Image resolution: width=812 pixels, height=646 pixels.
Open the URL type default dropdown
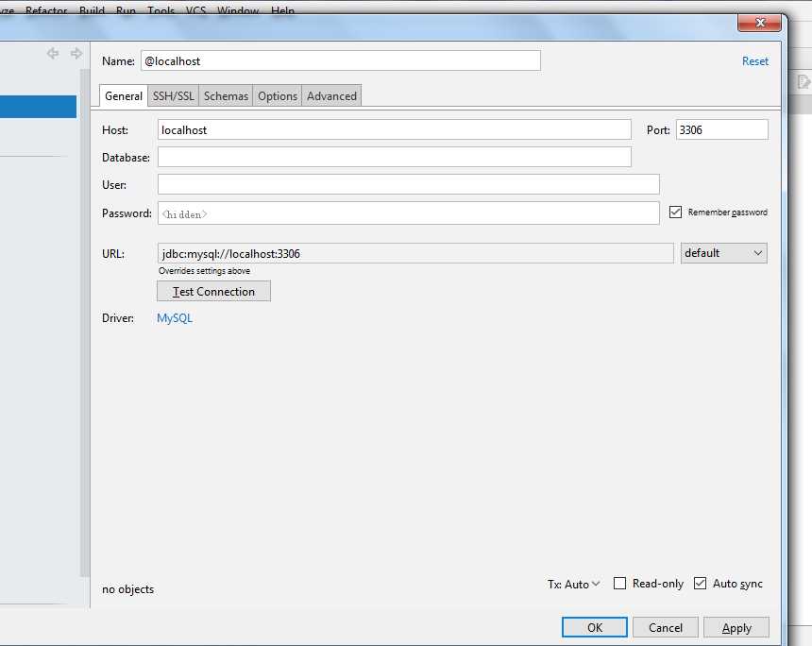723,253
